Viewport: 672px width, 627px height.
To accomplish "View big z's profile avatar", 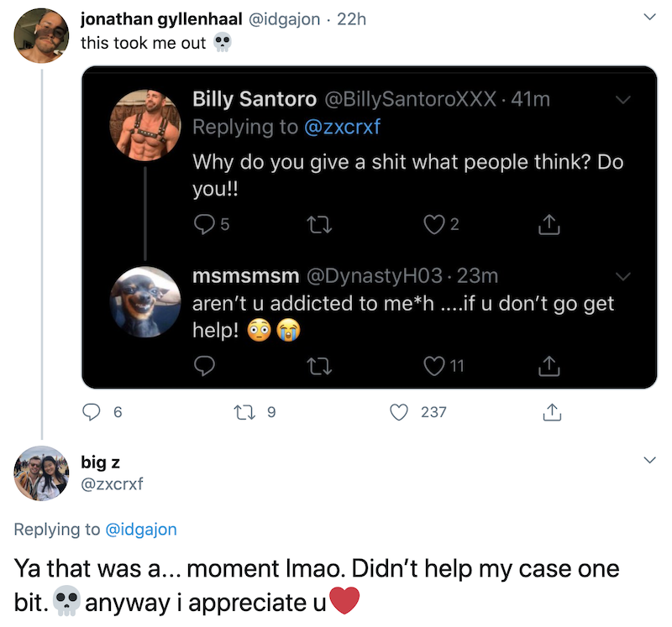I will [41, 474].
